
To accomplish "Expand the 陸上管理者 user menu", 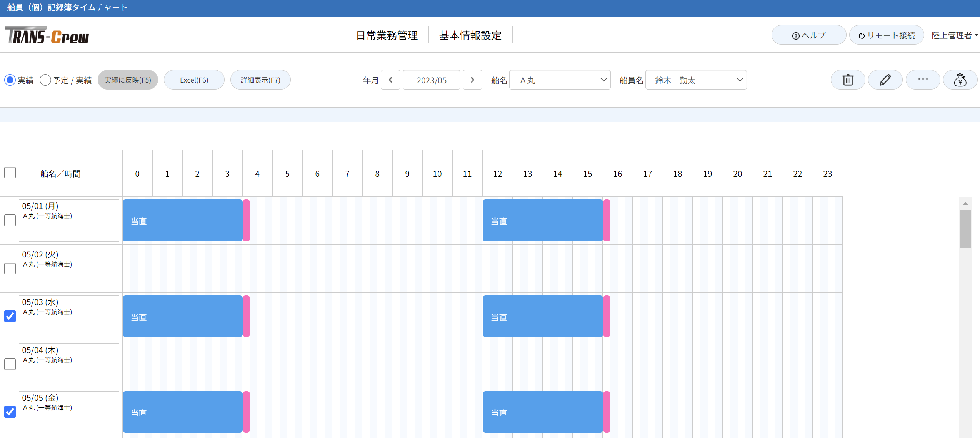I will click(955, 35).
